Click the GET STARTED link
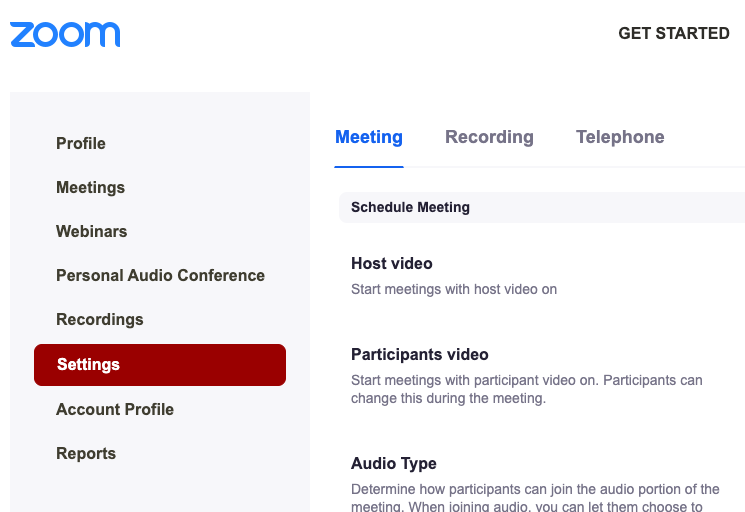The width and height of the screenshot is (745, 512). tap(674, 33)
